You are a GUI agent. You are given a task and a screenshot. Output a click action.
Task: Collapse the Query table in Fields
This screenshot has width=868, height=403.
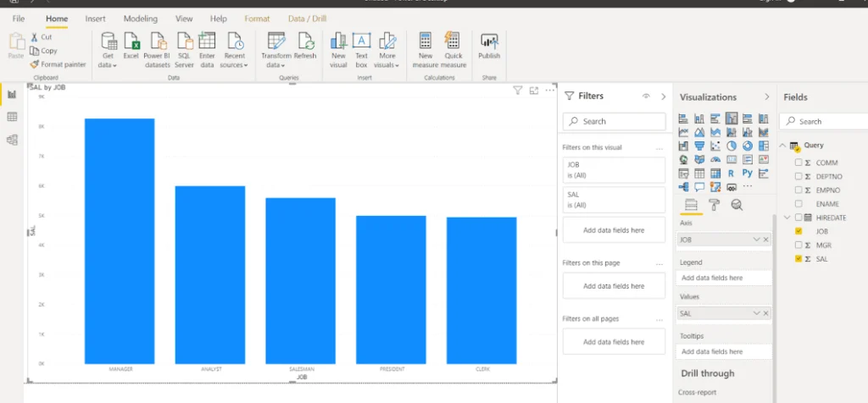pyautogui.click(x=782, y=146)
